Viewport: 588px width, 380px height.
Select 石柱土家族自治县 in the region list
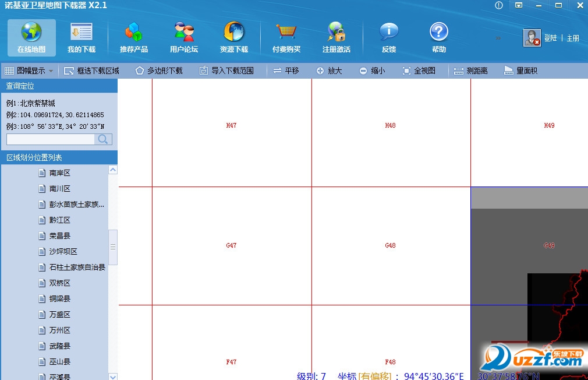click(x=72, y=268)
